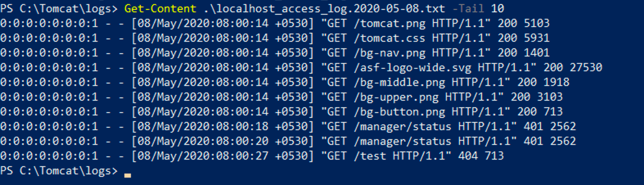Click the second /manager/status entry at 08:00:20
Image resolution: width=644 pixels, height=185 pixels.
point(288,141)
